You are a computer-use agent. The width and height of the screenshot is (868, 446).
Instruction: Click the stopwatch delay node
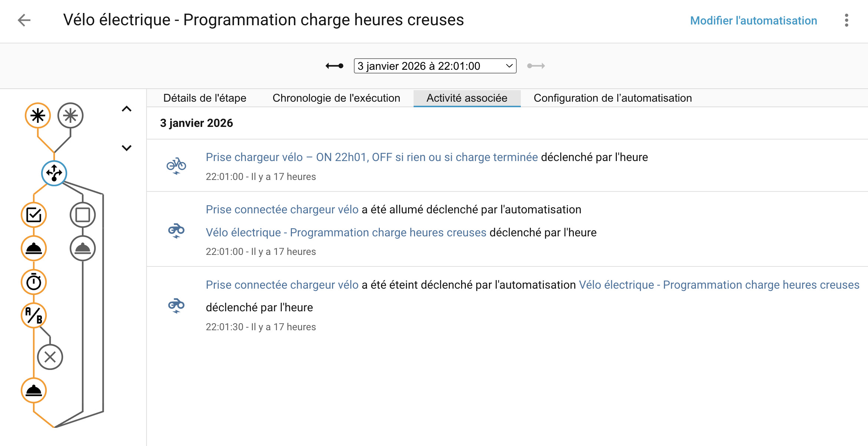(34, 282)
